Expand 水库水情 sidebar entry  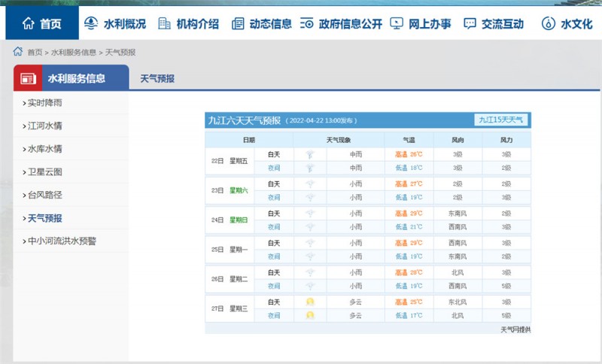(x=45, y=149)
